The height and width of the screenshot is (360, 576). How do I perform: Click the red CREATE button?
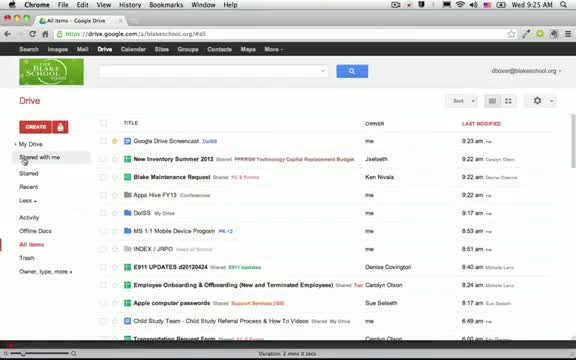(36, 127)
